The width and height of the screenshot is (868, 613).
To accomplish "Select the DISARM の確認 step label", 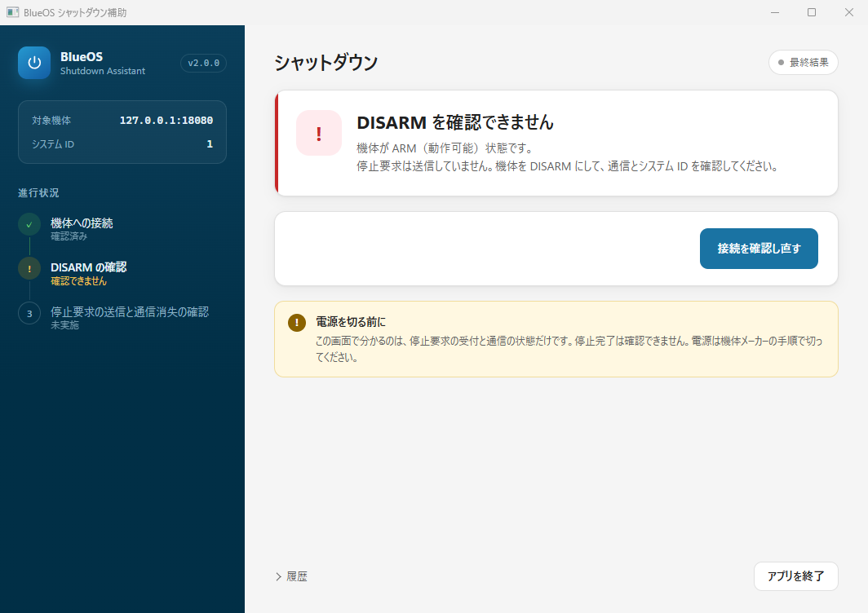I will tap(89, 267).
